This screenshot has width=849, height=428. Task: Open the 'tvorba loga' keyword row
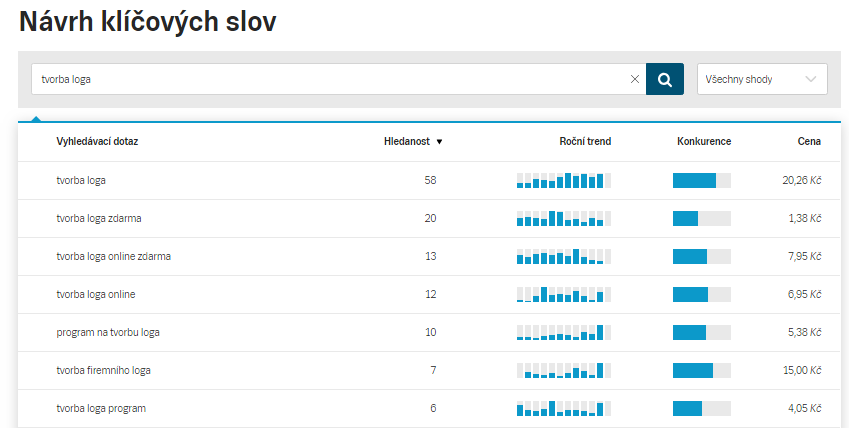click(x=81, y=180)
